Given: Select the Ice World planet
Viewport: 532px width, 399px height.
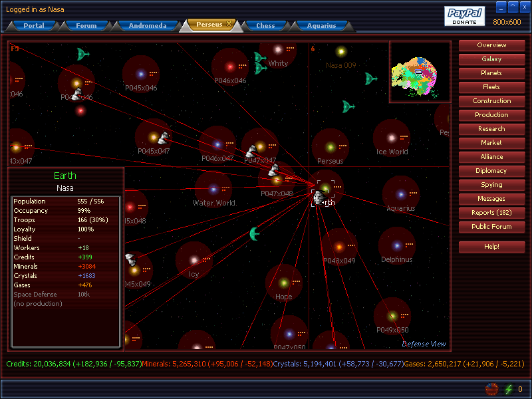Looking at the screenshot, I should [x=392, y=138].
